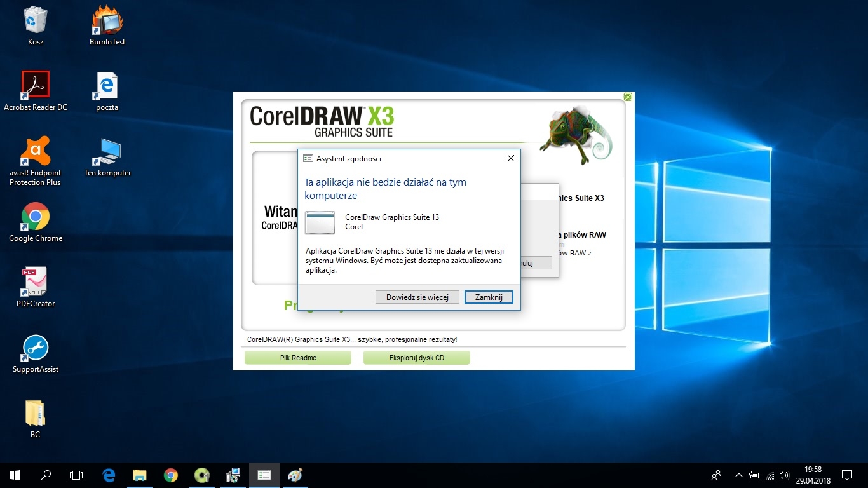Click the CorelDraw Graphics Suite 13 app icon
The width and height of the screenshot is (868, 488).
pos(320,222)
